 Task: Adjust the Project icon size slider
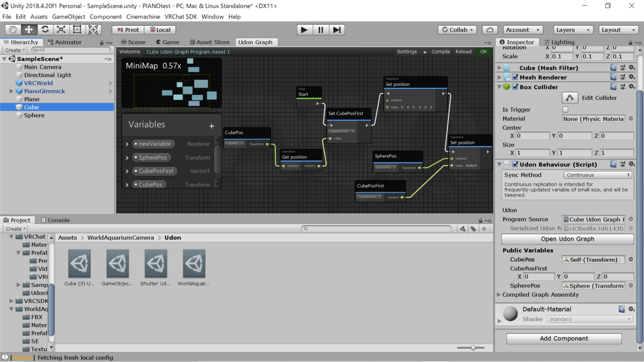[473, 348]
